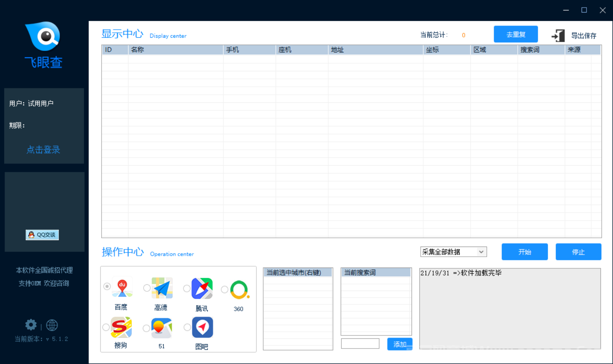Click the search term input field beside 添加
This screenshot has height=364, width=613.
pyautogui.click(x=360, y=343)
